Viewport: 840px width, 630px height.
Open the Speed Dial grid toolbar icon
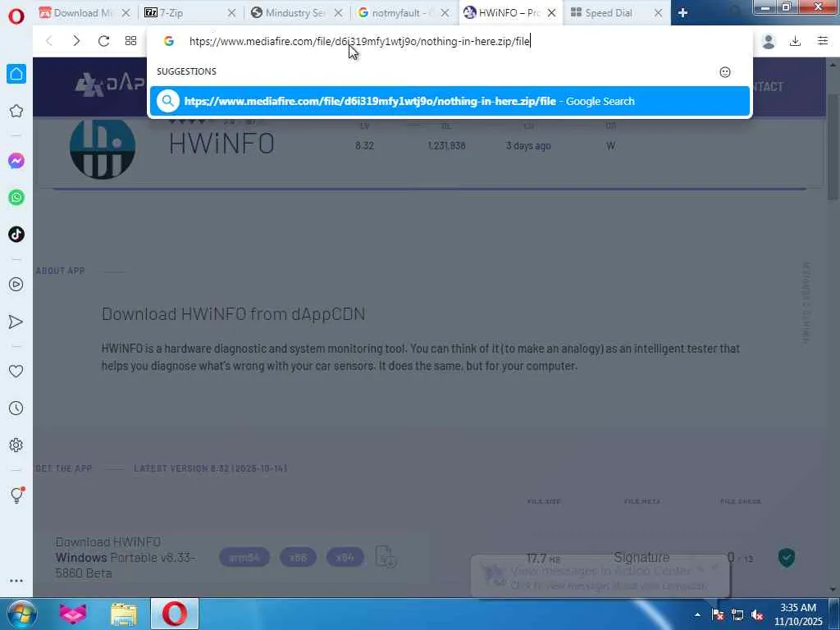tap(130, 41)
